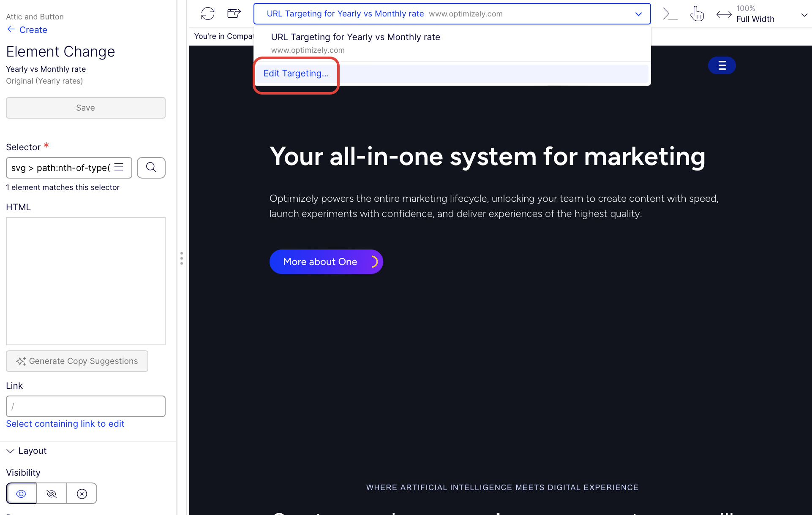Click the share/export folder icon

(x=234, y=14)
